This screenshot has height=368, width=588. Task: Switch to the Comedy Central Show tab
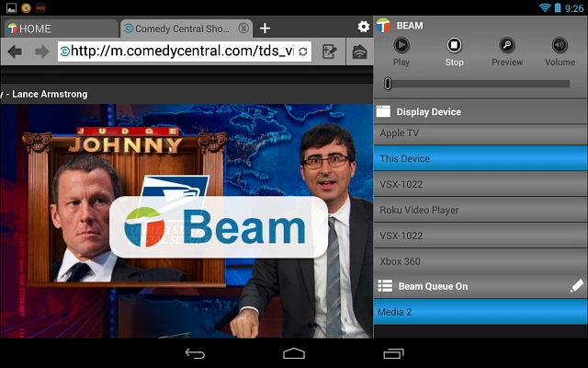[187, 29]
